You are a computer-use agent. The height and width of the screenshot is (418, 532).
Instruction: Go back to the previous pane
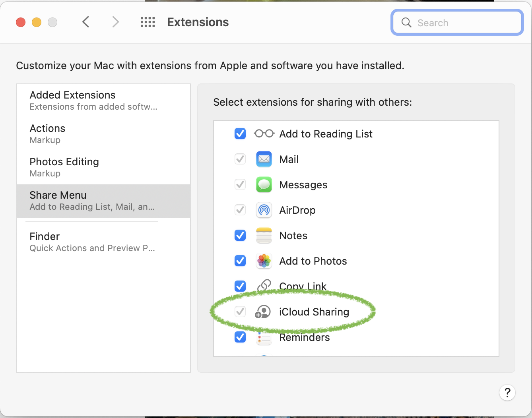coord(86,22)
